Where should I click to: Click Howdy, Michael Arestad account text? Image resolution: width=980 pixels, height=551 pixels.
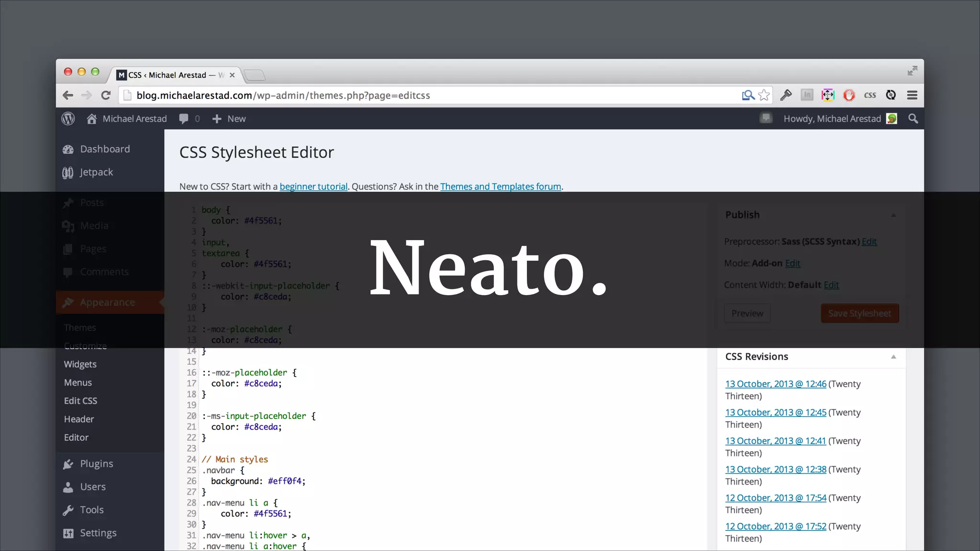[832, 119]
